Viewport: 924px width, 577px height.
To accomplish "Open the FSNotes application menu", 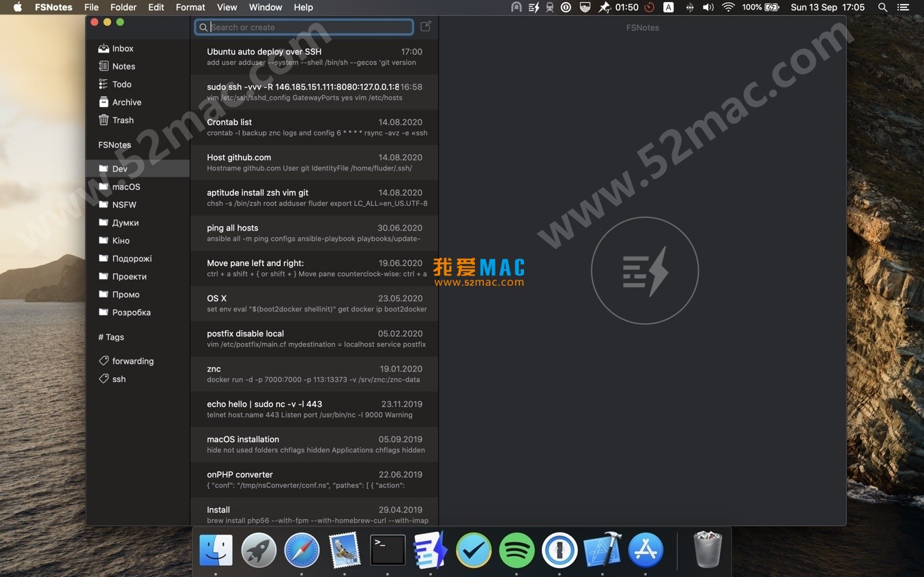I will [x=53, y=8].
